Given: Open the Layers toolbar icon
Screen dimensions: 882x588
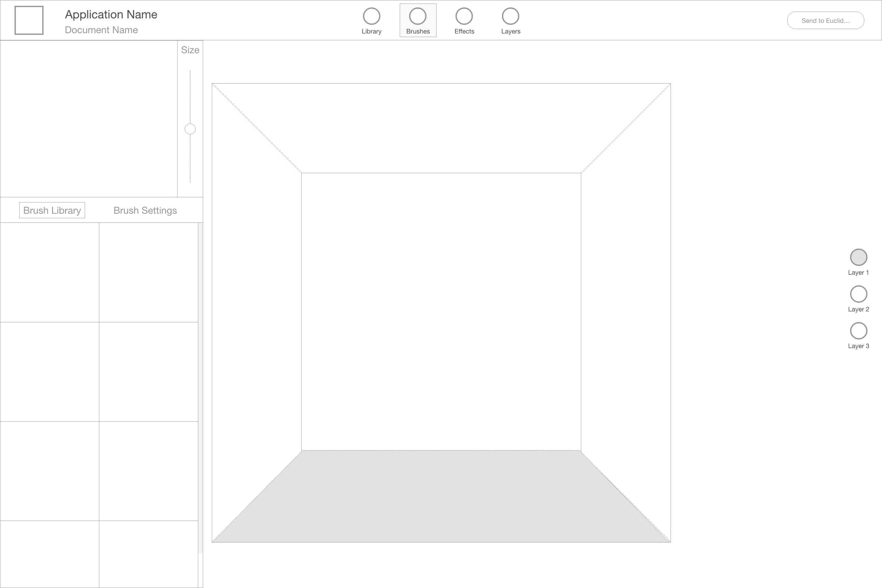Looking at the screenshot, I should tap(510, 16).
